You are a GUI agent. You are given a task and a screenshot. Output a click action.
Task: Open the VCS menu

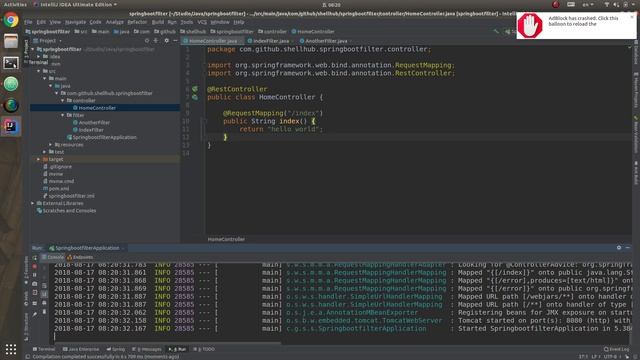pyautogui.click(x=202, y=22)
